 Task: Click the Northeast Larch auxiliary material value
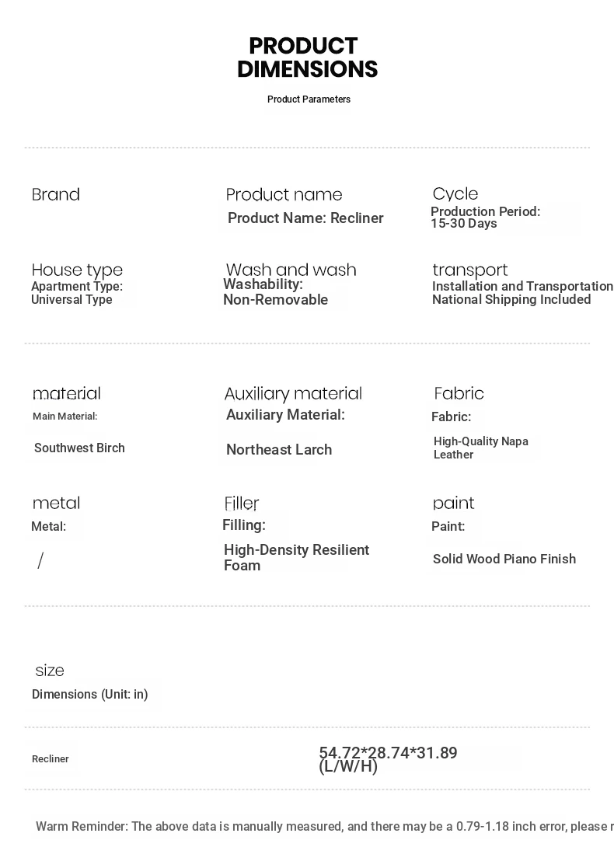pyautogui.click(x=279, y=450)
